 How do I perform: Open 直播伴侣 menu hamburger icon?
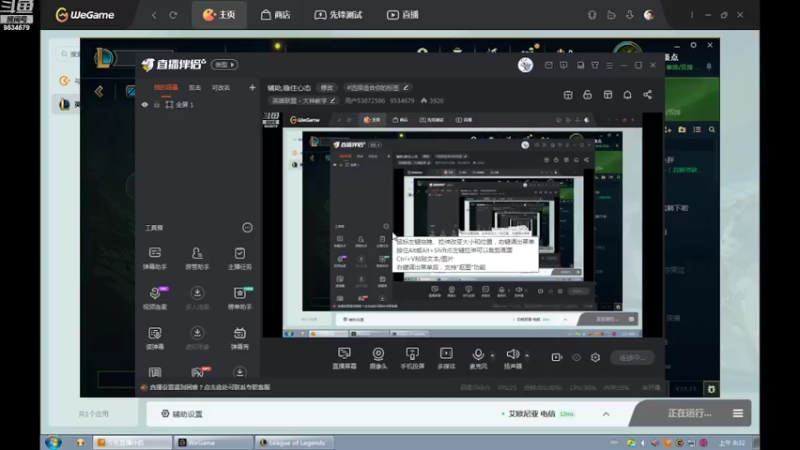tap(609, 65)
